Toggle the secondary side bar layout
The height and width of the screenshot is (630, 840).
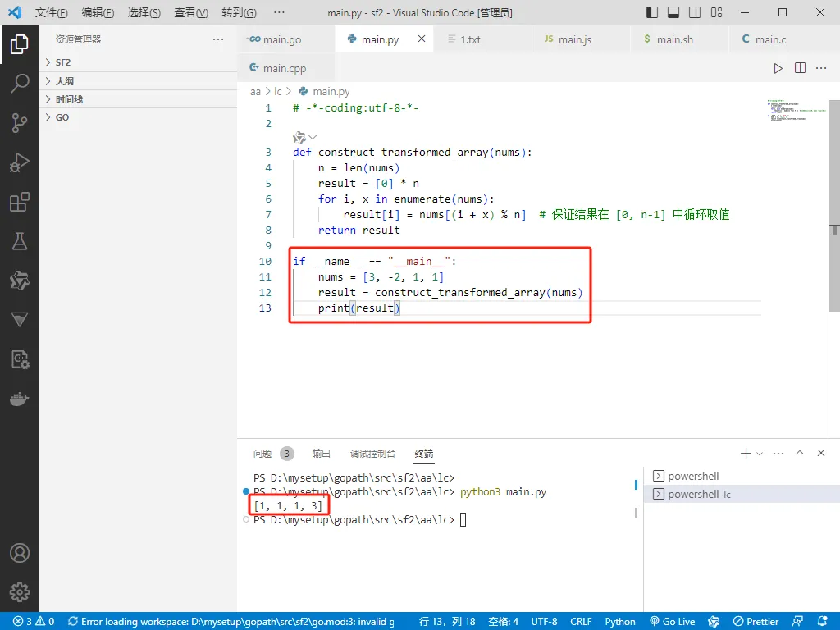tap(695, 12)
